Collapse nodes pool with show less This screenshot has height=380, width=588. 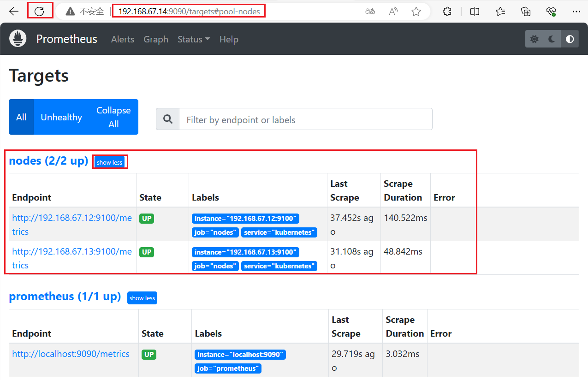110,162
